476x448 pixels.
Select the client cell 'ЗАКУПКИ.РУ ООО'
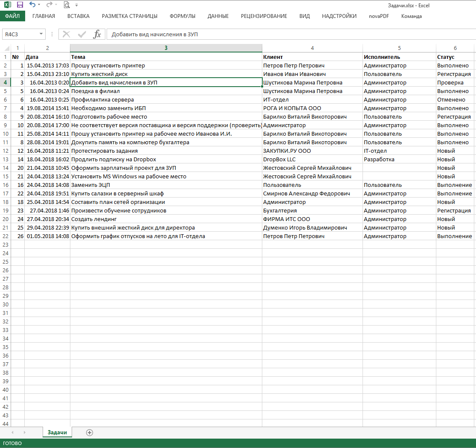[x=312, y=151]
